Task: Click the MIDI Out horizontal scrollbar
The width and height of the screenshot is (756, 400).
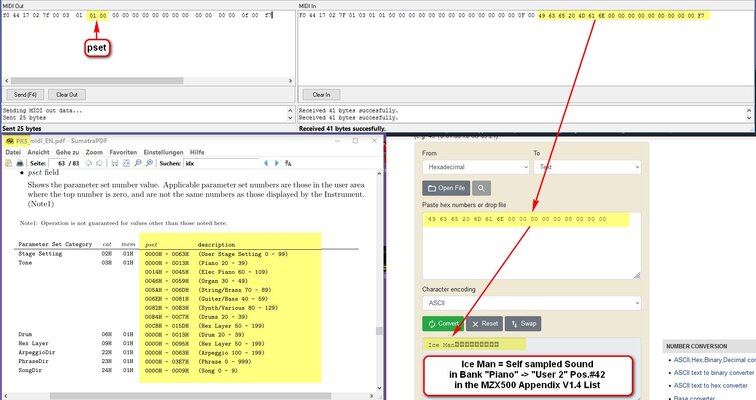Action: tap(148, 80)
